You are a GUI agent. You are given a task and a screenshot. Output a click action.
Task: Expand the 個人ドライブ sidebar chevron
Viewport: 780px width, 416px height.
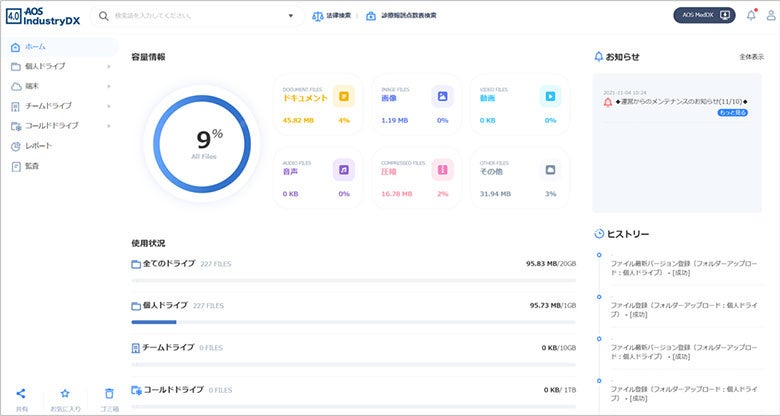[109, 66]
